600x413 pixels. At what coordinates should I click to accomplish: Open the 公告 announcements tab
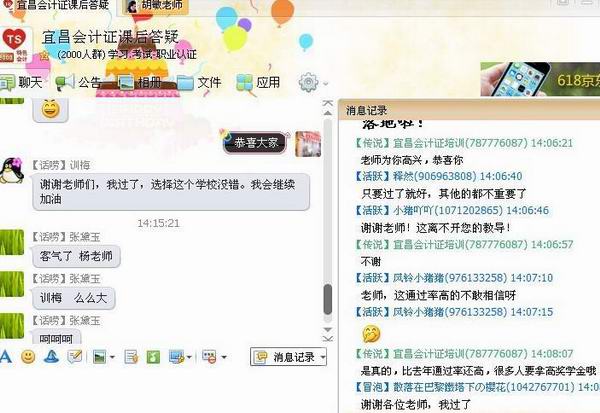point(78,82)
